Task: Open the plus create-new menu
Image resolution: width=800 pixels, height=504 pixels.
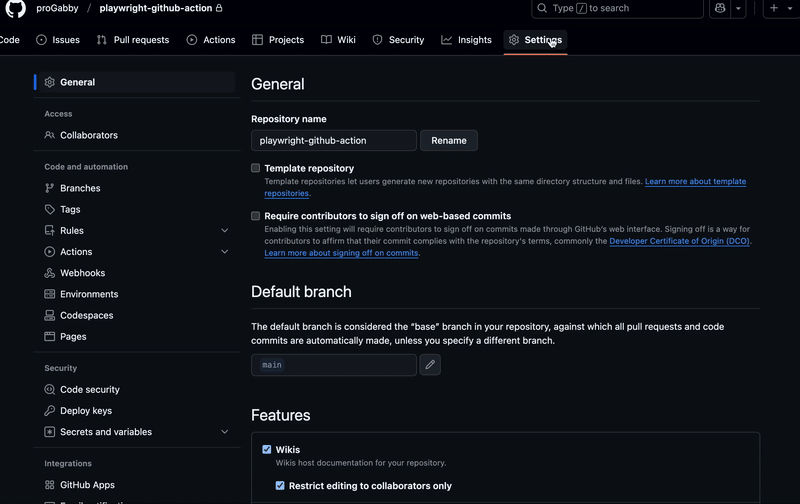Action: tap(781, 8)
